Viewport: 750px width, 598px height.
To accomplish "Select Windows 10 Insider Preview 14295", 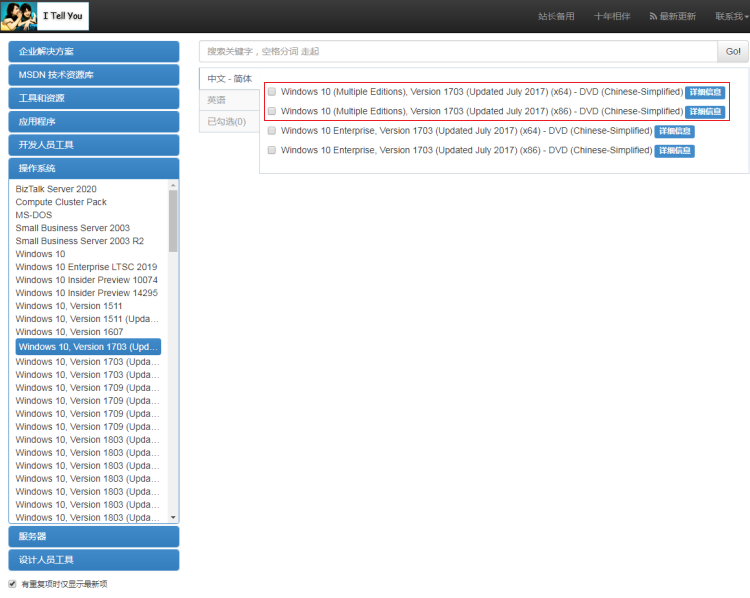I will point(87,293).
